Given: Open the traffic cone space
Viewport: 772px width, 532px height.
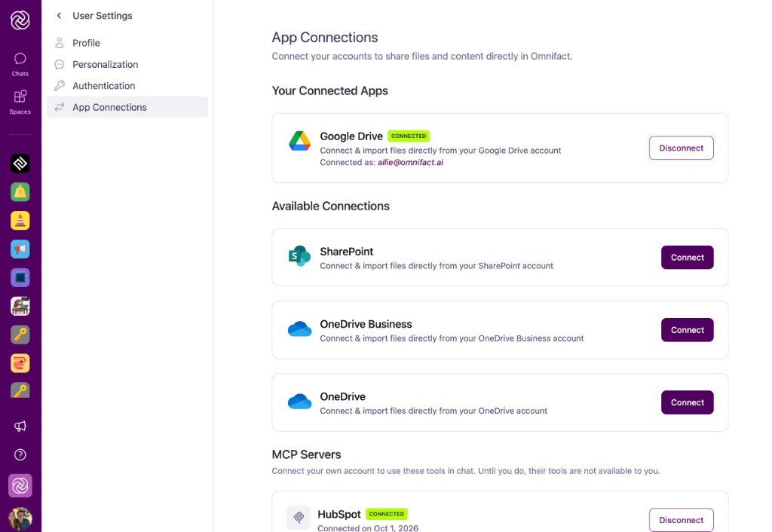Looking at the screenshot, I should click(x=20, y=221).
